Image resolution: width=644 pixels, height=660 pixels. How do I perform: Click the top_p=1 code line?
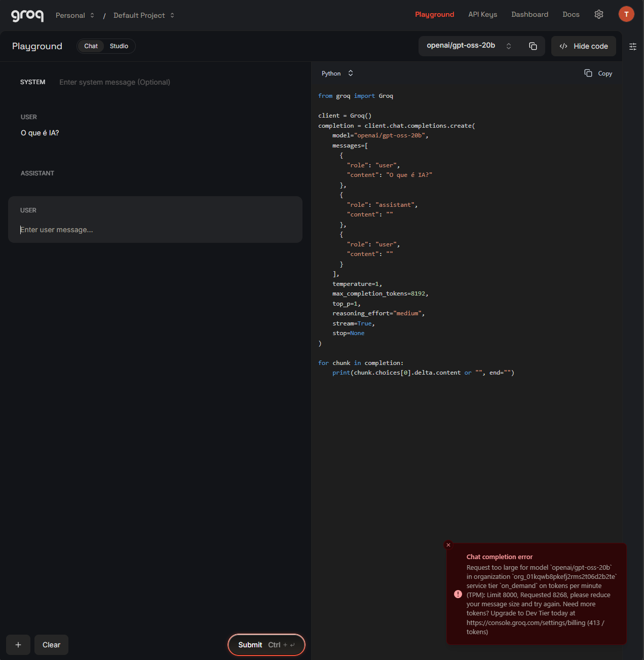347,304
